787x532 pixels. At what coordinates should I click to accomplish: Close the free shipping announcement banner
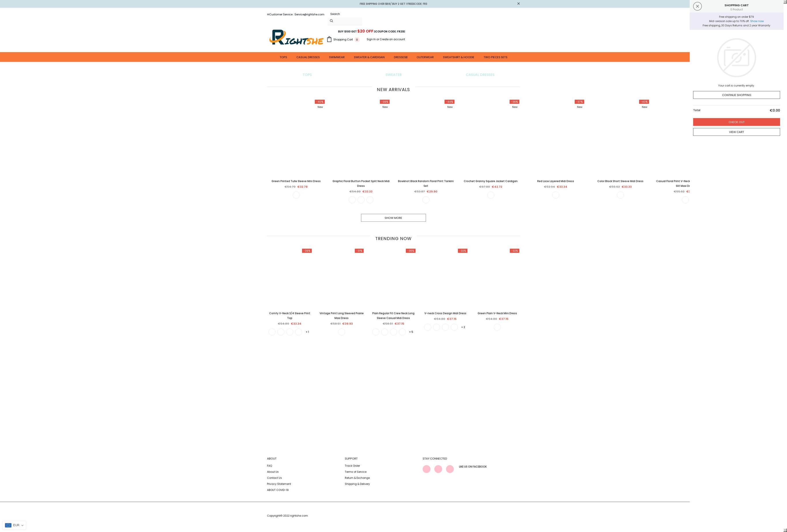518,4
